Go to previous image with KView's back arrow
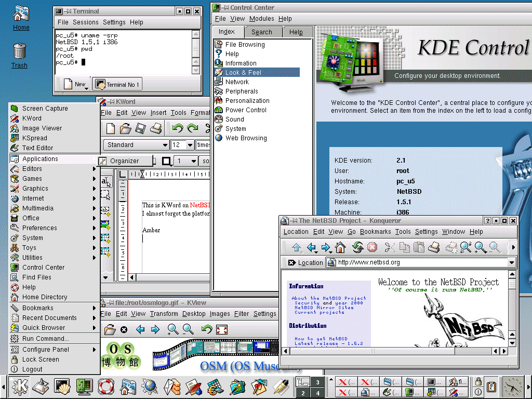The height and width of the screenshot is (399, 532). 140,329
